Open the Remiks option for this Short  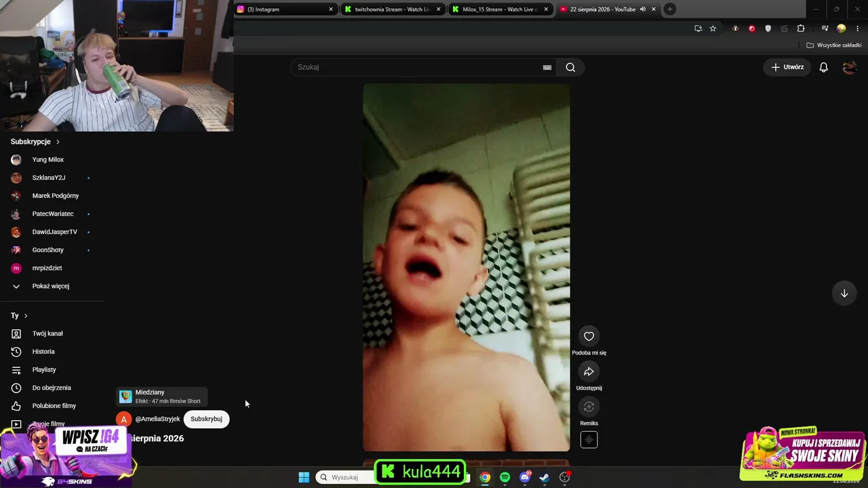[x=589, y=407]
